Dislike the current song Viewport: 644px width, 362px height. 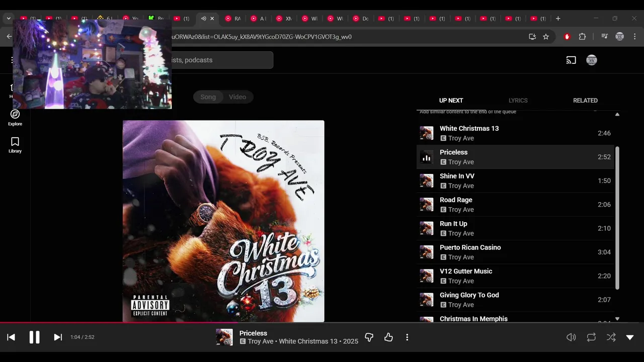369,337
